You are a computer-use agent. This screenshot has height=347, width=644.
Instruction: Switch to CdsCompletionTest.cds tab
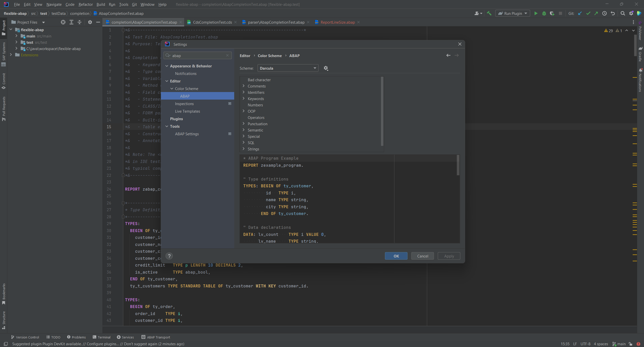212,22
